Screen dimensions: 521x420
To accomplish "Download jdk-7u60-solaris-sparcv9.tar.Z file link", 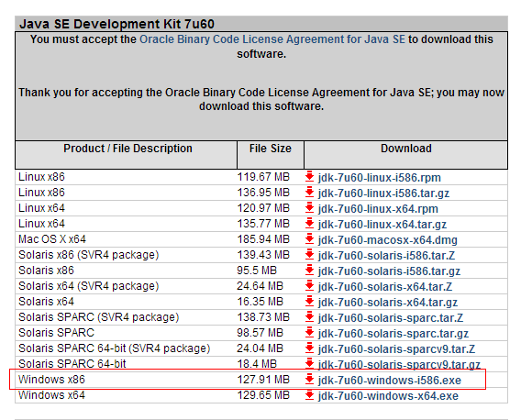I will coord(396,349).
